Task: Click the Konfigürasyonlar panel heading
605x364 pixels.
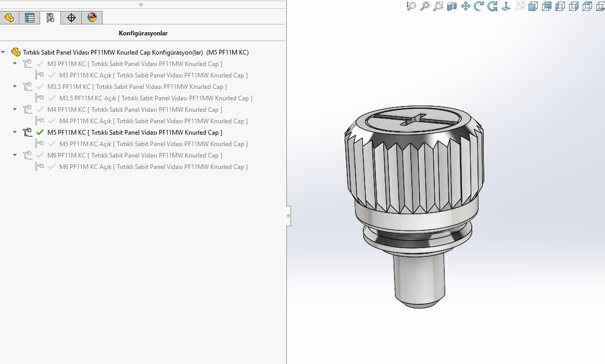Action: [143, 33]
